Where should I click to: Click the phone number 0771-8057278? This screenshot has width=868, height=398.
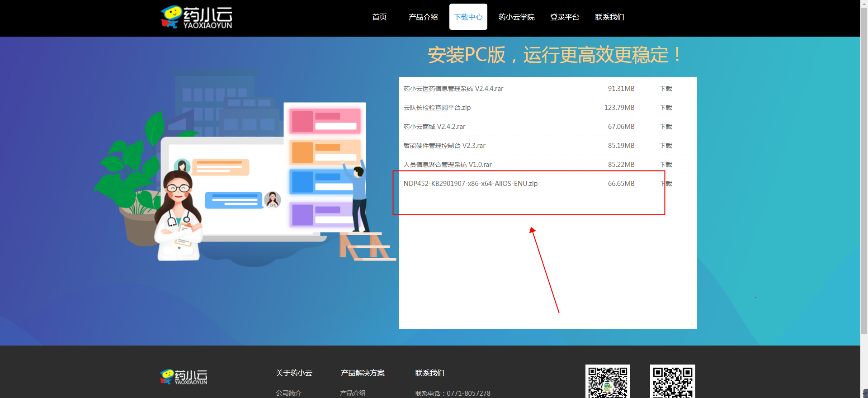pos(468,393)
